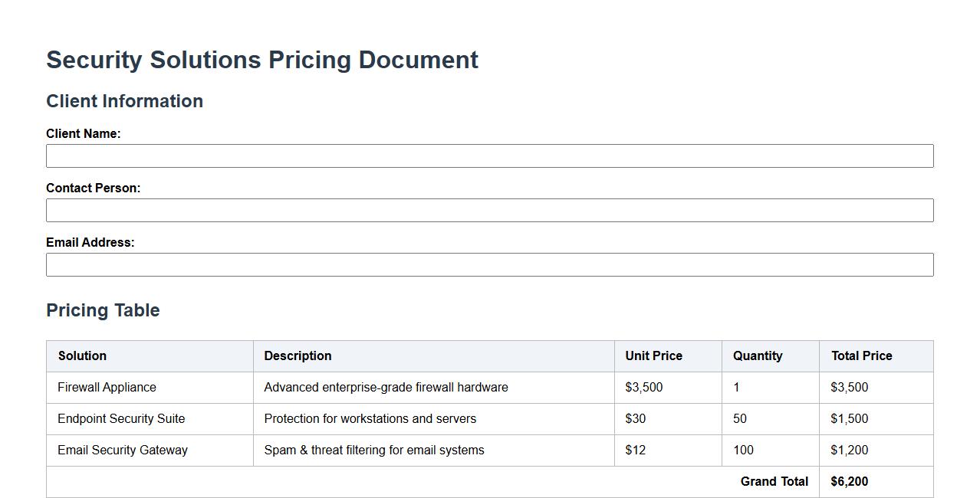Click the Spam & threat filtering description

[x=374, y=450]
